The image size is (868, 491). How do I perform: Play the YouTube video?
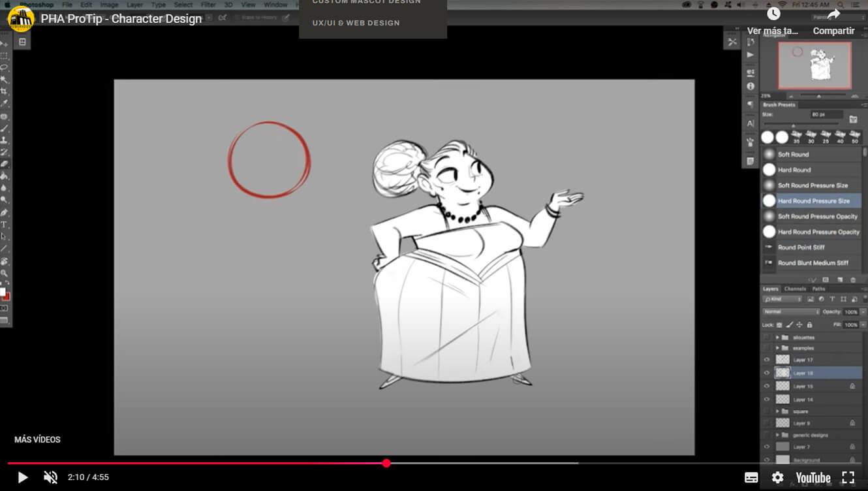coord(22,477)
